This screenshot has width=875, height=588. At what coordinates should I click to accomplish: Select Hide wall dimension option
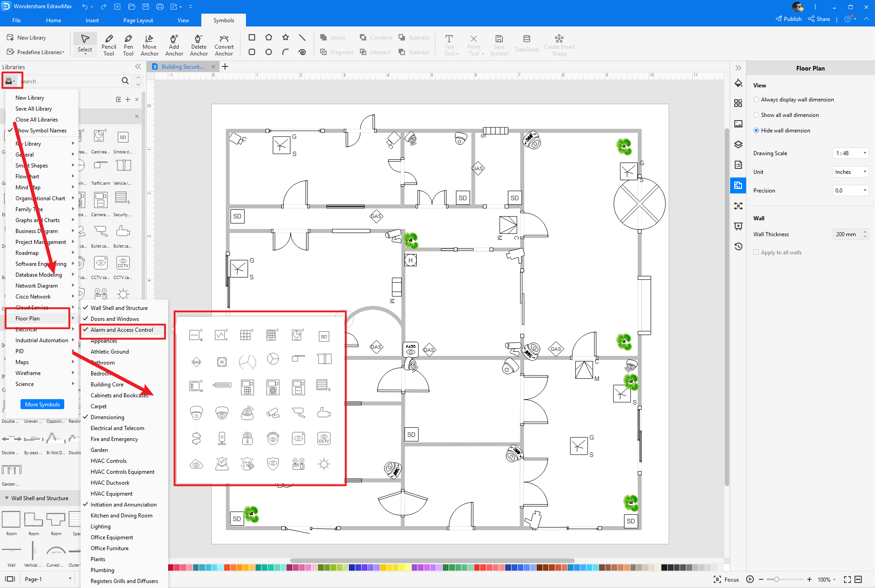[x=782, y=131]
